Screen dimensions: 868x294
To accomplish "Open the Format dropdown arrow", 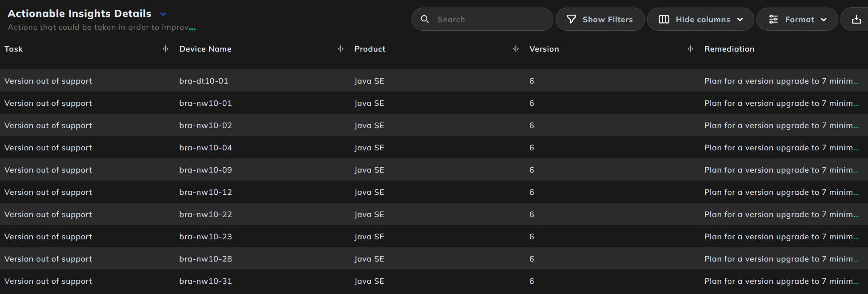I will pyautogui.click(x=824, y=20).
